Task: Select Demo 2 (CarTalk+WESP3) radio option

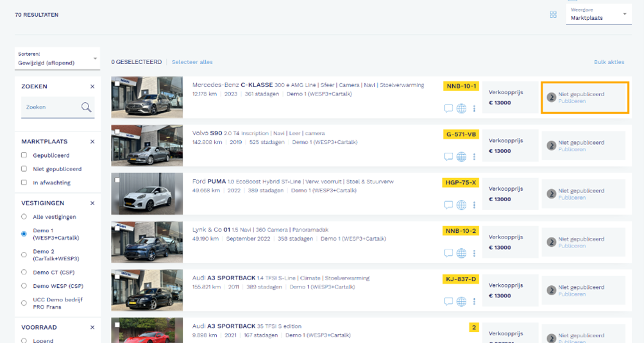Action: tap(24, 255)
